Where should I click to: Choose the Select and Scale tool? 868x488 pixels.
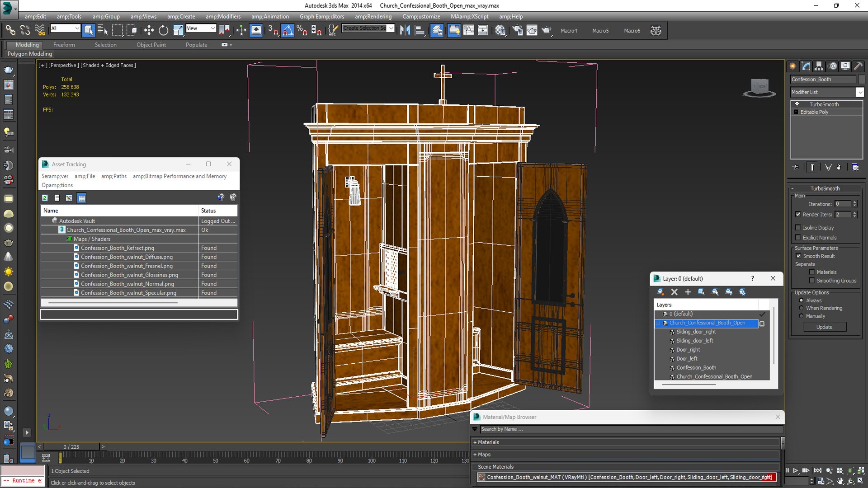tap(178, 30)
